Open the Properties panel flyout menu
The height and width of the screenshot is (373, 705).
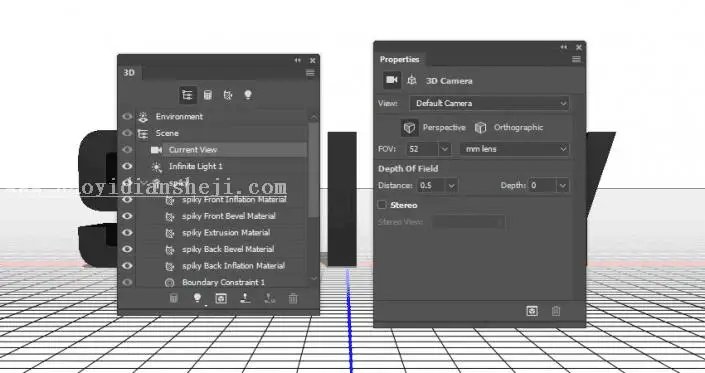click(x=576, y=59)
